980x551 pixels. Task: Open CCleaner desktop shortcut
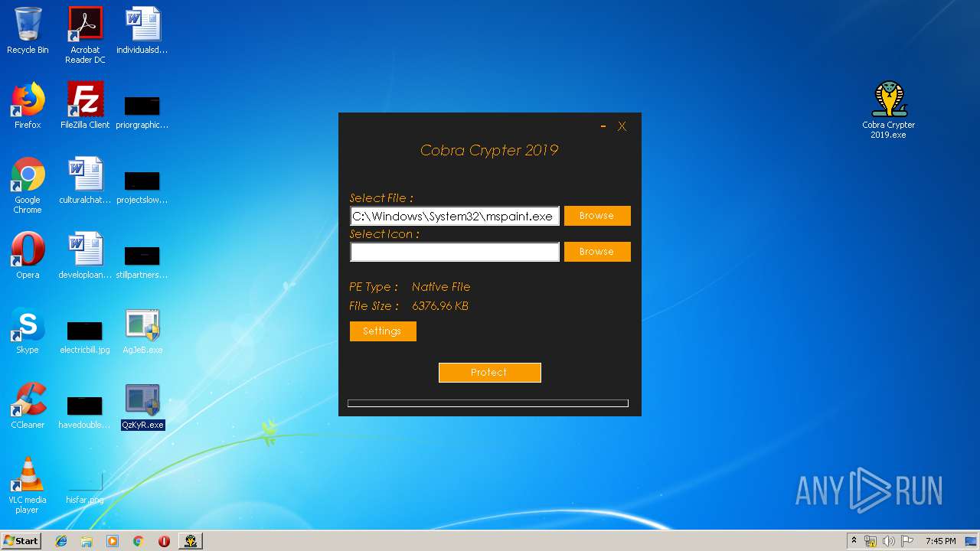[x=28, y=406]
